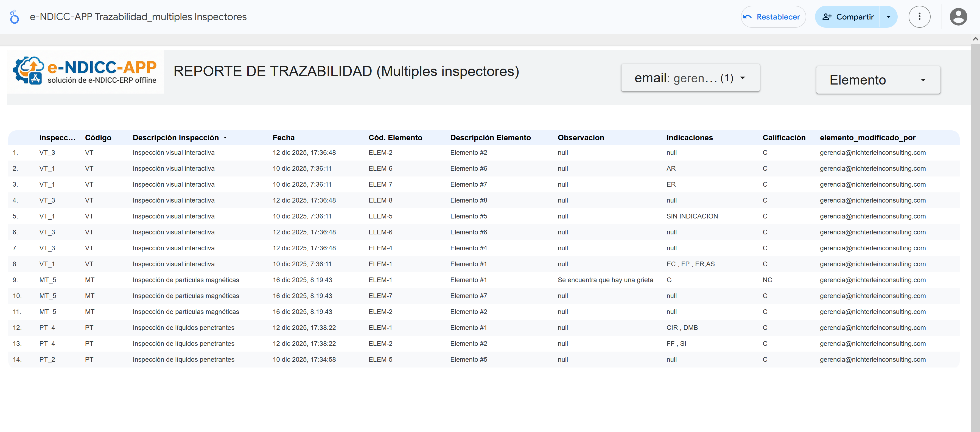
Task: Click the e-NDICC-APP logo image
Action: (86, 71)
